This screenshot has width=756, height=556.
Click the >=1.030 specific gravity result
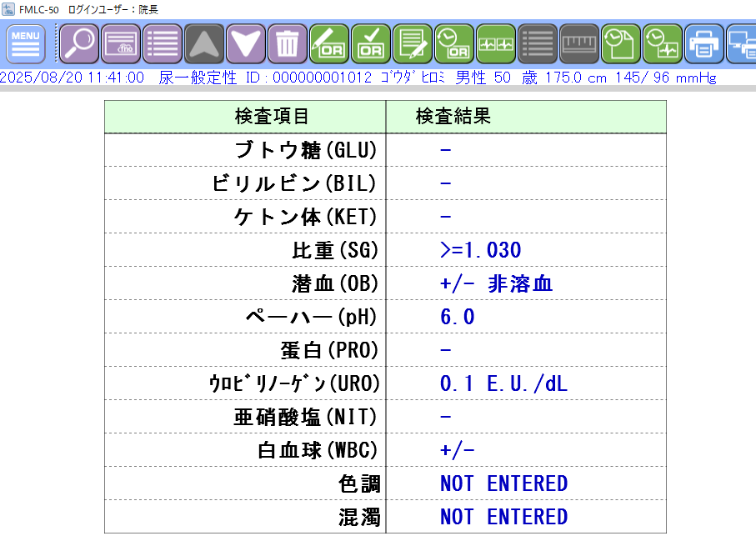pos(481,250)
